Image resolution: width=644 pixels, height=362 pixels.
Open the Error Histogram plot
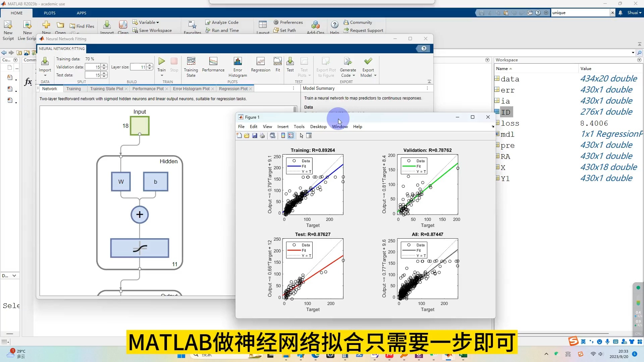(x=237, y=61)
